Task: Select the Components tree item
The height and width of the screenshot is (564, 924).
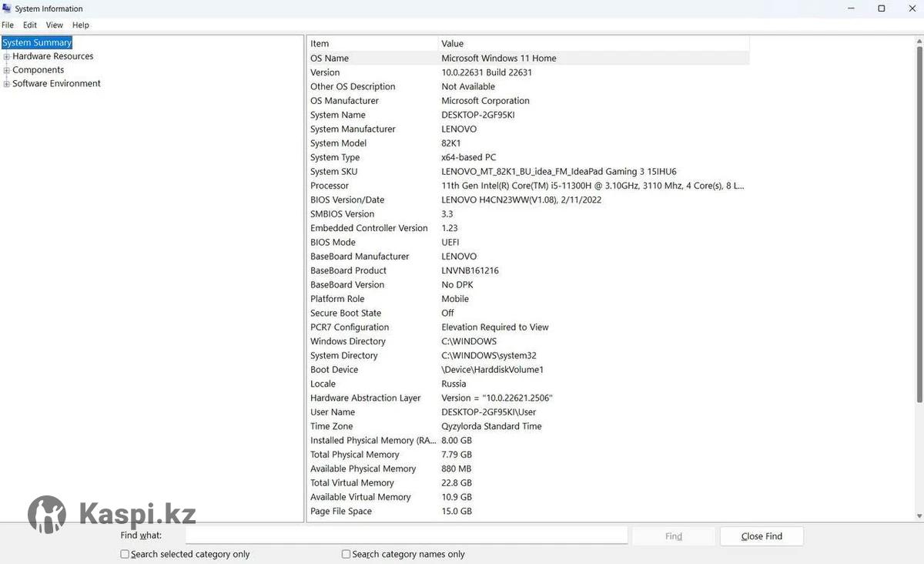Action: (x=38, y=70)
